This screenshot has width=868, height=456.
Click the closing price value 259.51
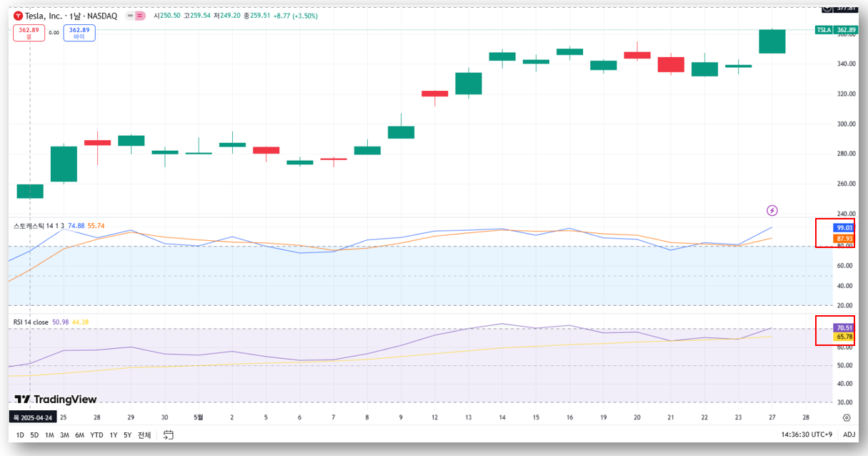click(261, 16)
